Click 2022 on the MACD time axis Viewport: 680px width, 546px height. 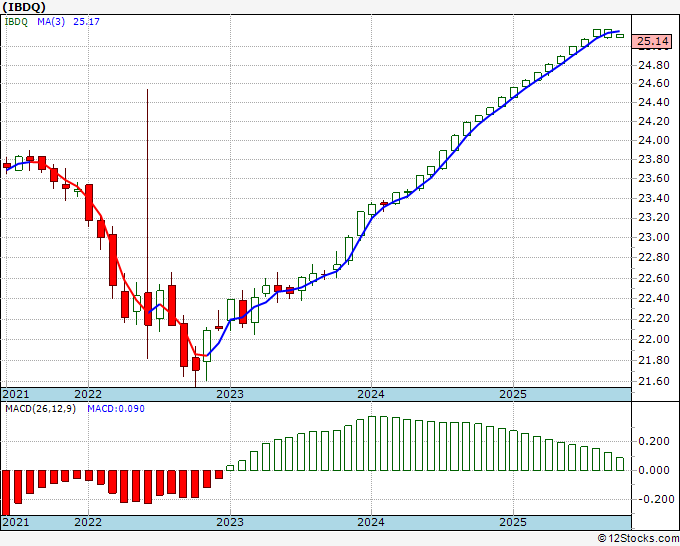pos(88,522)
